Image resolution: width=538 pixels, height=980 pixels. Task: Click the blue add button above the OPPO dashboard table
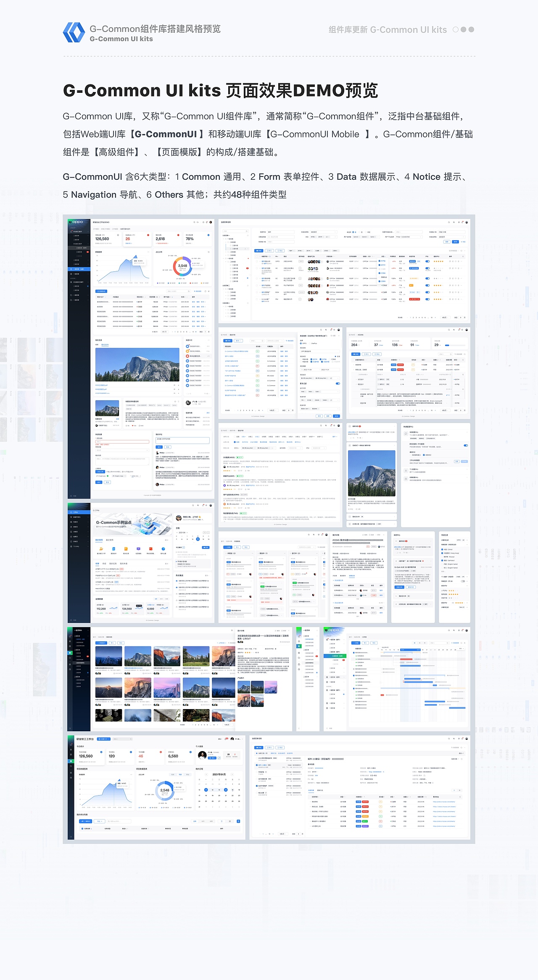coord(102,291)
